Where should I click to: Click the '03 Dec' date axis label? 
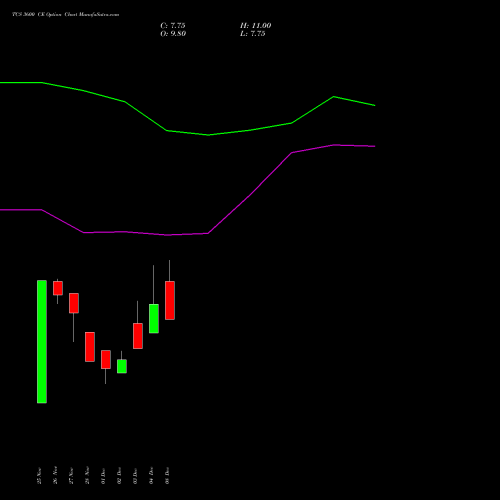coord(135,476)
